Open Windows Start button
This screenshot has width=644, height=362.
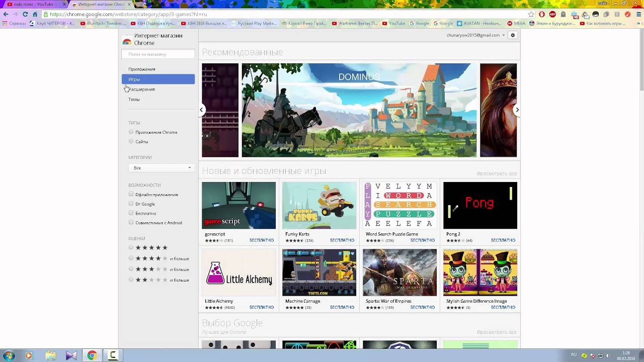[x=9, y=355]
